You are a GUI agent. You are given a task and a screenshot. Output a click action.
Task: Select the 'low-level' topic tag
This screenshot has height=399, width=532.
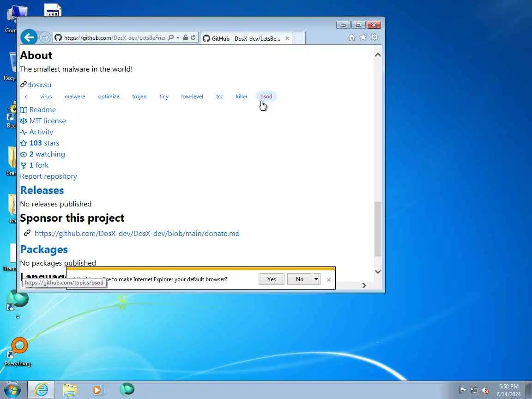[192, 97]
